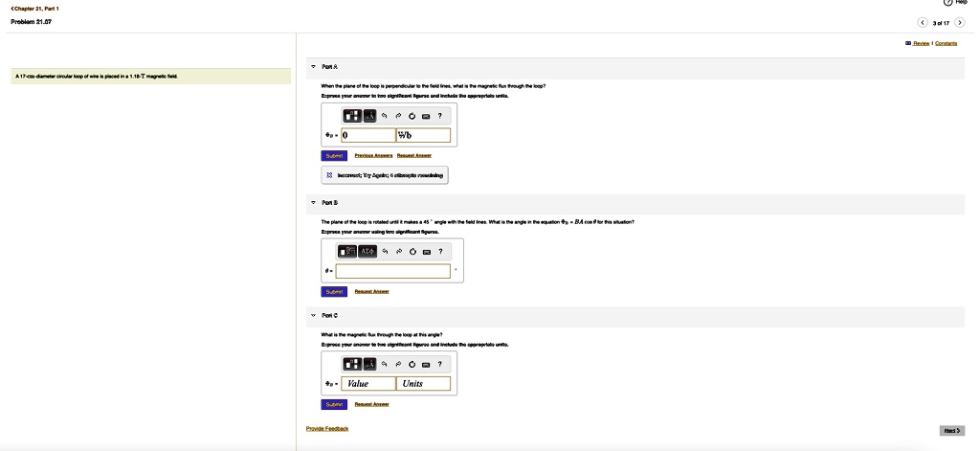
Task: Reset the Part A answer with the reset icon
Action: [x=412, y=116]
